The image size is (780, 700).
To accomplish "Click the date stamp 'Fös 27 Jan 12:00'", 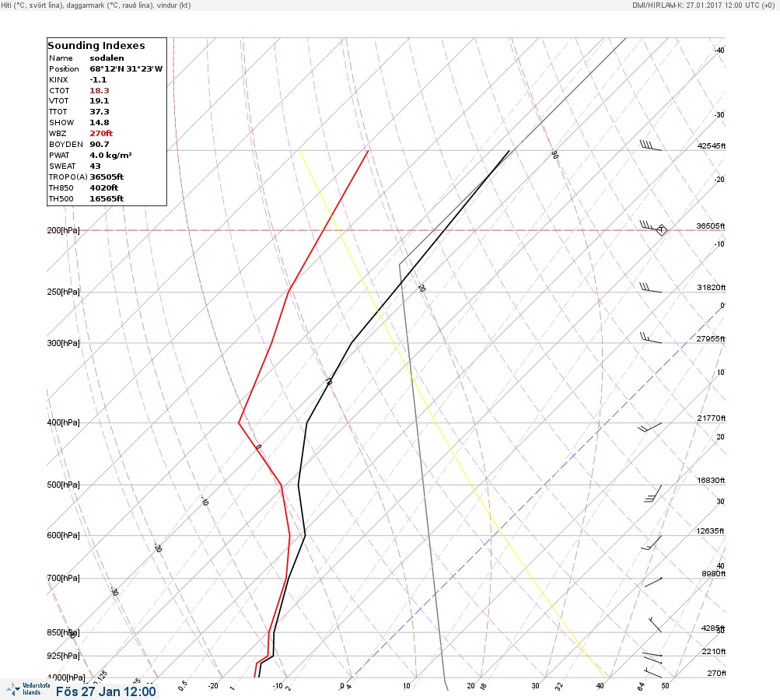I will click(106, 691).
